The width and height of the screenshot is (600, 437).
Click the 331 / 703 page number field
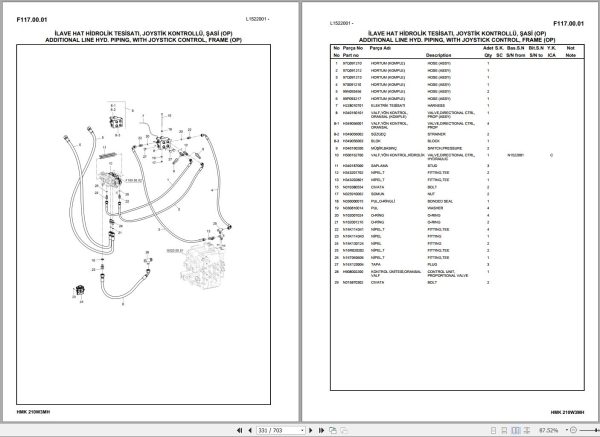coord(279,430)
